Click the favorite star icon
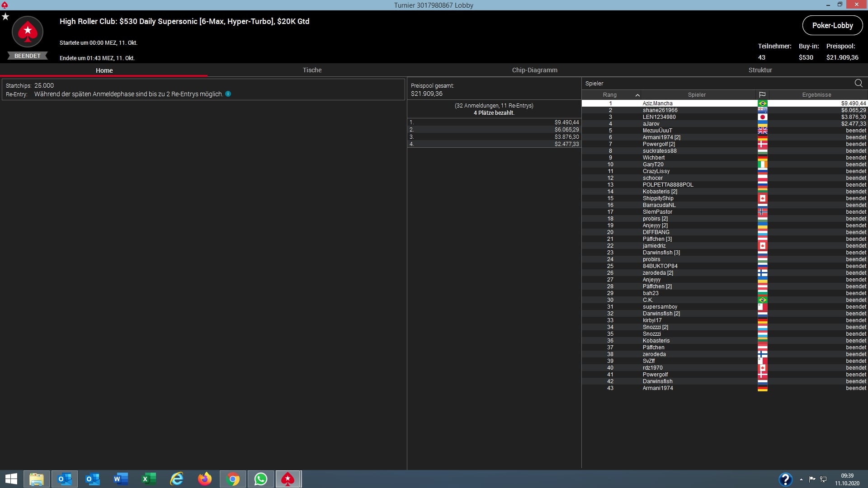This screenshot has height=488, width=868. tap(5, 17)
